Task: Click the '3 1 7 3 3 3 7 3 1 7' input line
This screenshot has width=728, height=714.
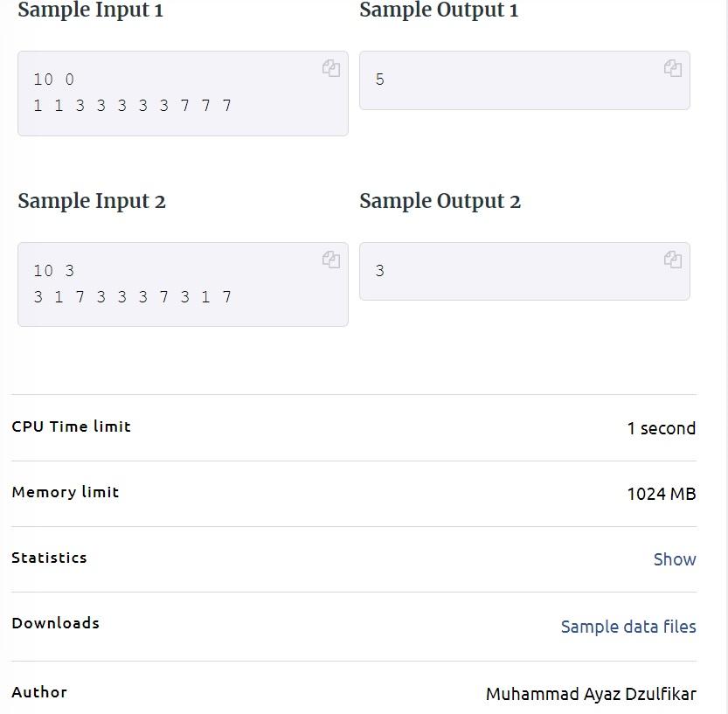Action: pos(132,296)
